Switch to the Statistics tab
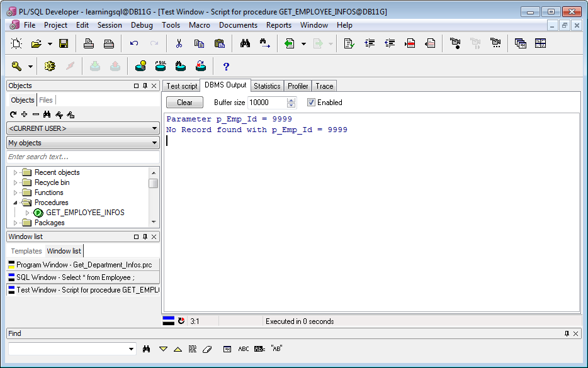The width and height of the screenshot is (588, 368). pyautogui.click(x=267, y=86)
